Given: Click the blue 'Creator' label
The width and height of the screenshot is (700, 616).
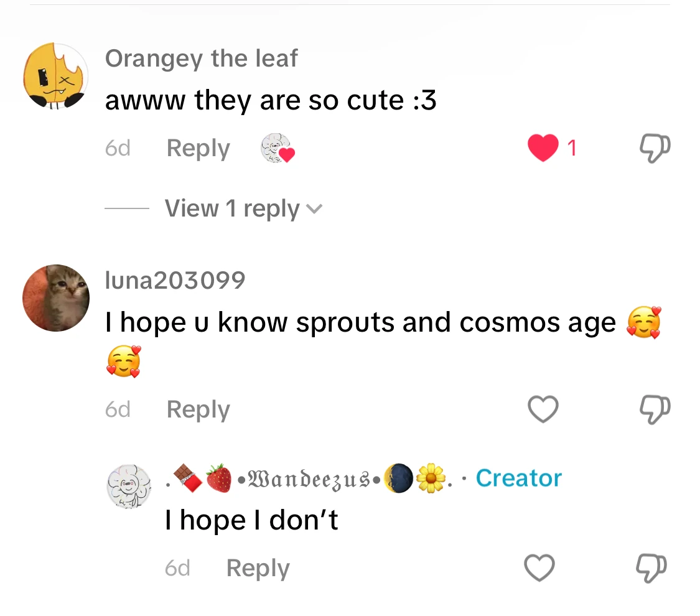Looking at the screenshot, I should click(518, 478).
